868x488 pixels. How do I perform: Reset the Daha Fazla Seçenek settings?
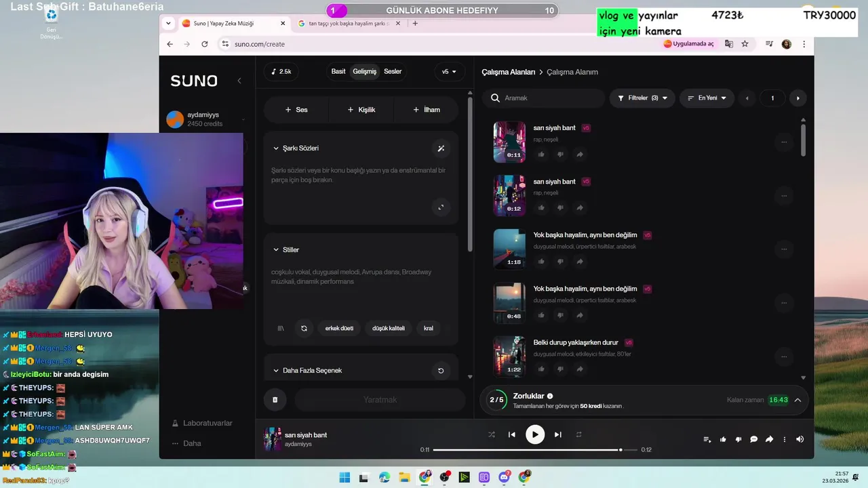[441, 371]
